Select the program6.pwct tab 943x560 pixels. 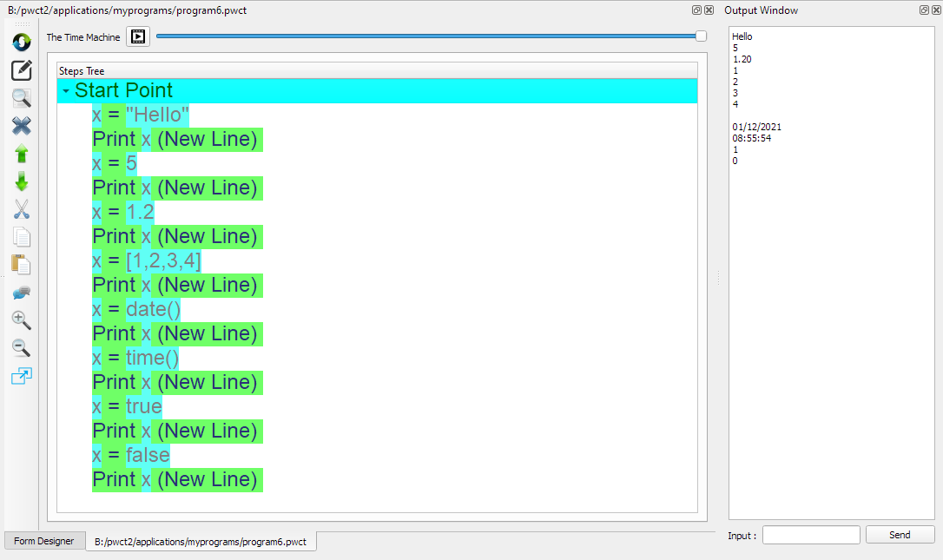click(201, 540)
